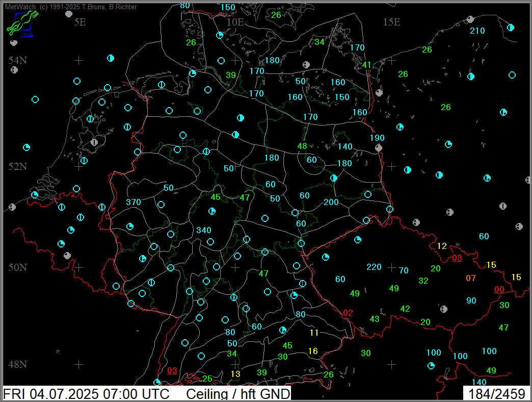Click the orange 07 ceiling value

coord(470,279)
